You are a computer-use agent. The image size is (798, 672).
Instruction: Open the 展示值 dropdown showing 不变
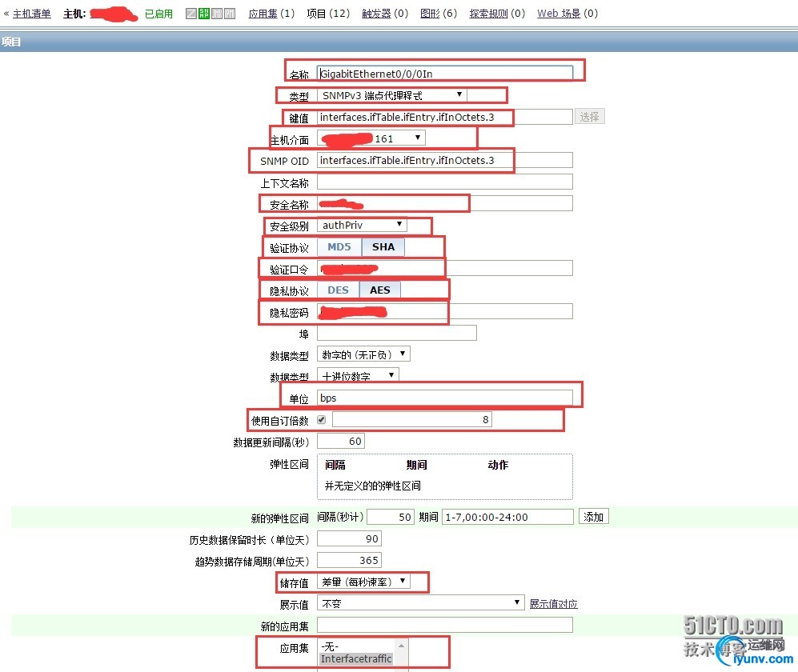pos(420,603)
